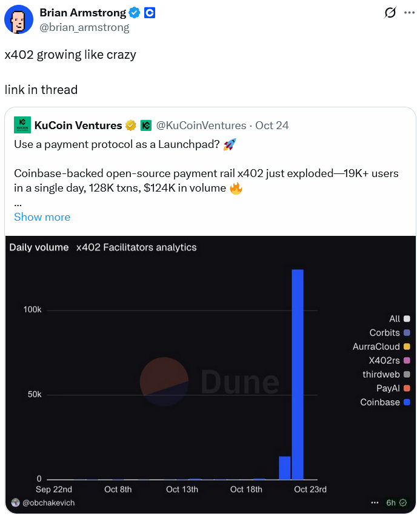
Task: Open the Dune chart's three-dot menu
Action: coord(375,503)
